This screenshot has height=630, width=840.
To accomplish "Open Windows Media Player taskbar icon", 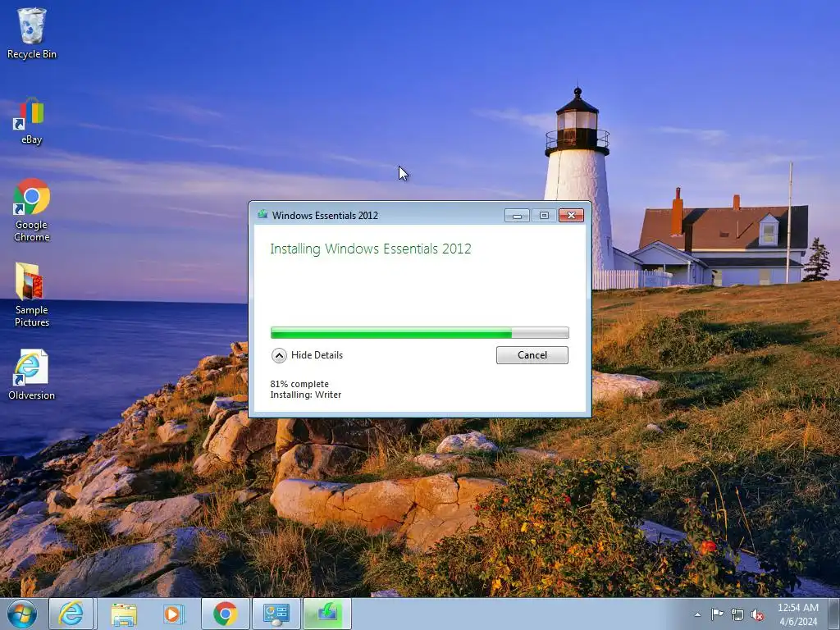I will coord(173,614).
